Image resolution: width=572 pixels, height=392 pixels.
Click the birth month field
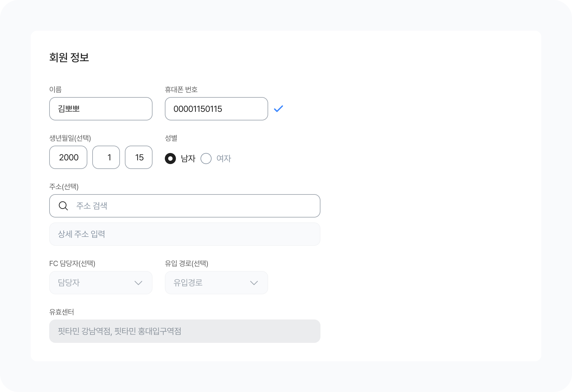pos(106,157)
